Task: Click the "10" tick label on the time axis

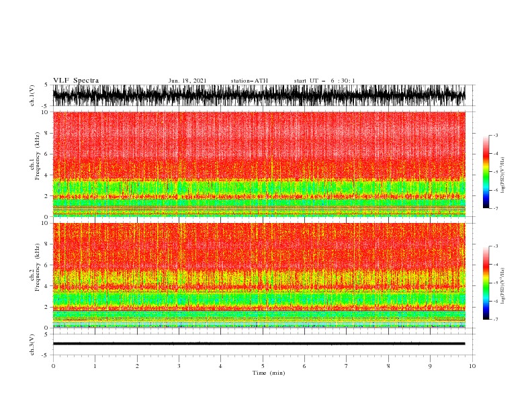Action: 472,366
